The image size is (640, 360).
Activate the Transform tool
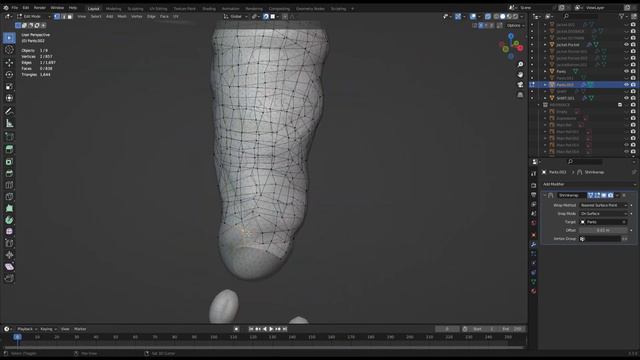point(9,98)
